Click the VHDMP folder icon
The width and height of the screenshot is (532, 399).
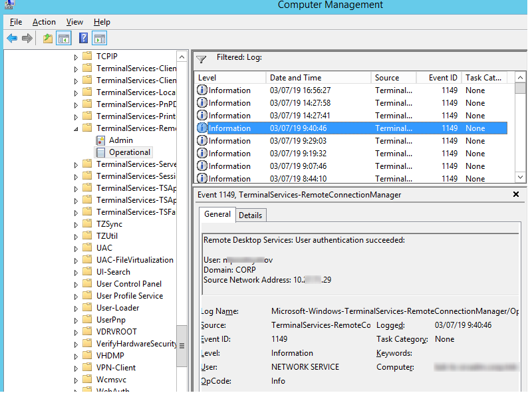88,356
